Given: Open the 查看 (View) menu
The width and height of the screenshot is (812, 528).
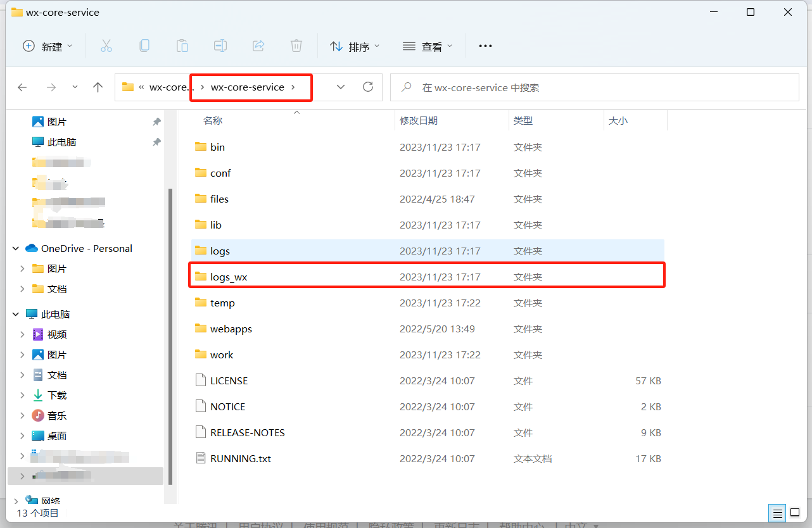Looking at the screenshot, I should coord(428,46).
